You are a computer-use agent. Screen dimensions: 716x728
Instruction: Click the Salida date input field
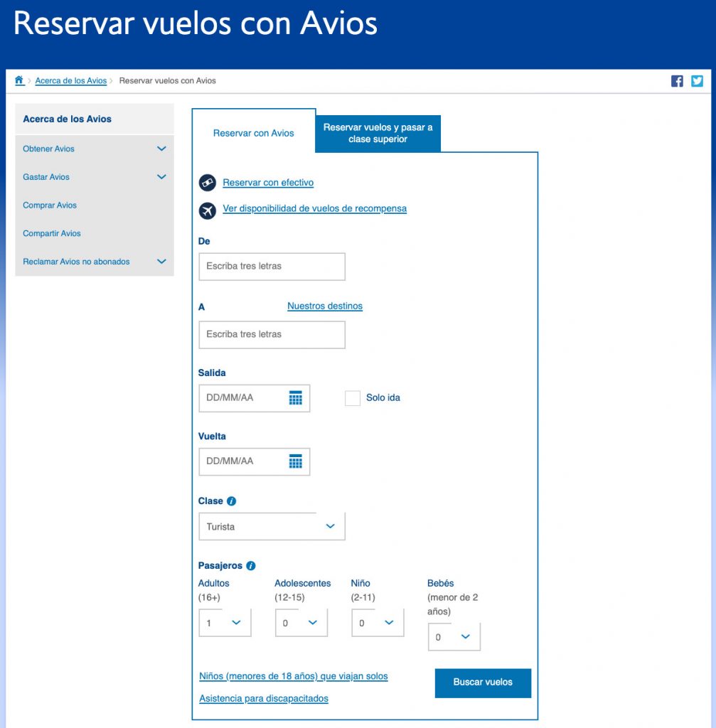tap(254, 398)
